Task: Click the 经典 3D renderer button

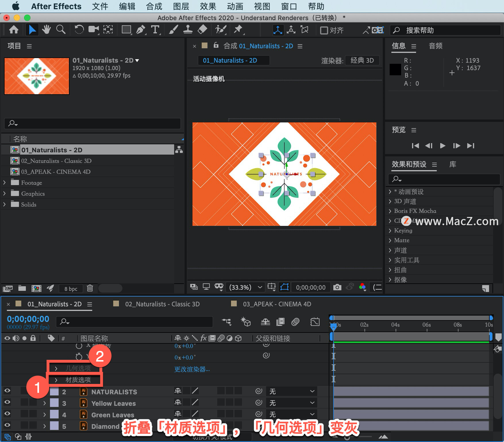Action: tap(362, 60)
